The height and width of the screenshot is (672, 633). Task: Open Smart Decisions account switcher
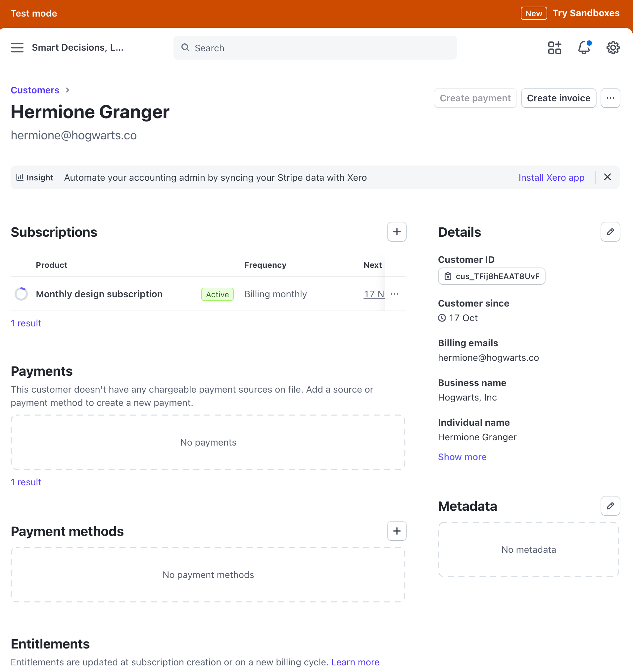click(77, 48)
